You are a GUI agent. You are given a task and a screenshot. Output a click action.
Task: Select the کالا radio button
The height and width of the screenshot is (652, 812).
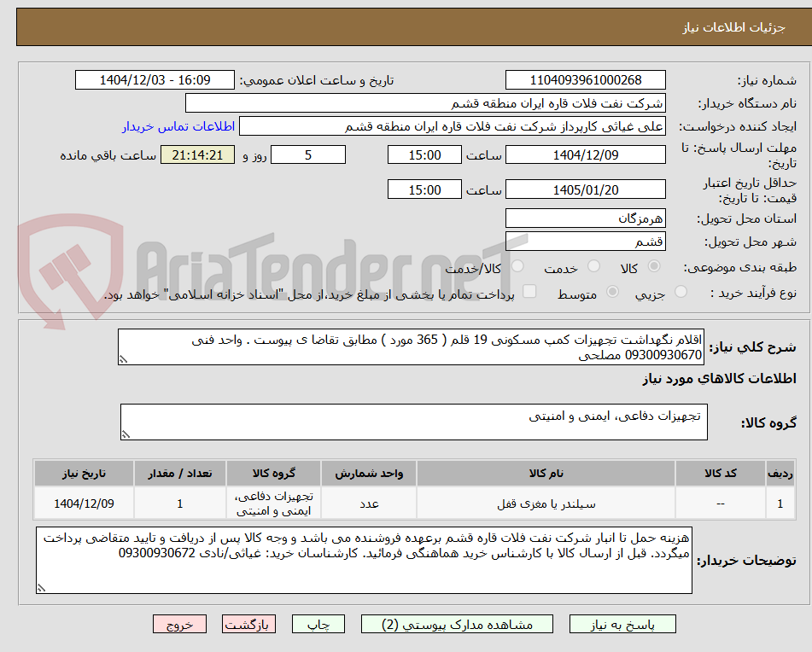(654, 266)
